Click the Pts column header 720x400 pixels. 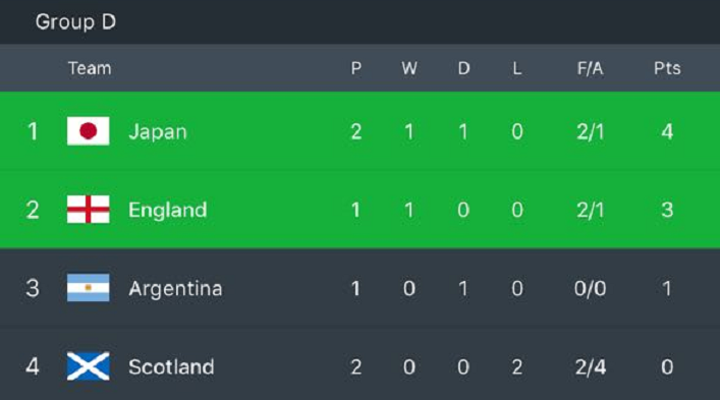point(667,69)
